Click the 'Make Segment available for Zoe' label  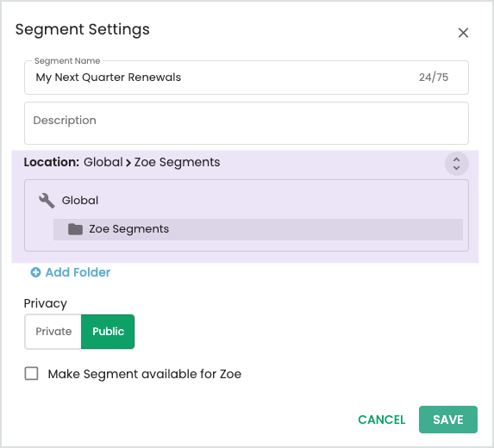145,374
